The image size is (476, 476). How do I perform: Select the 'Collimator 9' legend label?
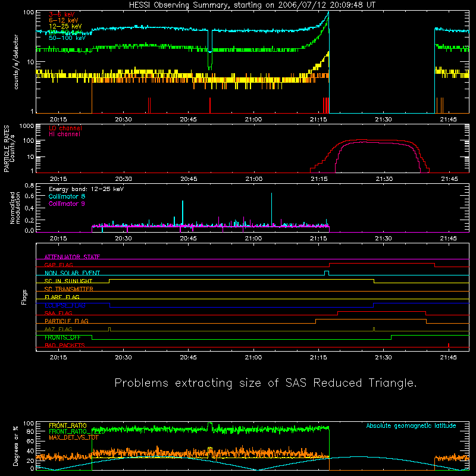point(67,203)
